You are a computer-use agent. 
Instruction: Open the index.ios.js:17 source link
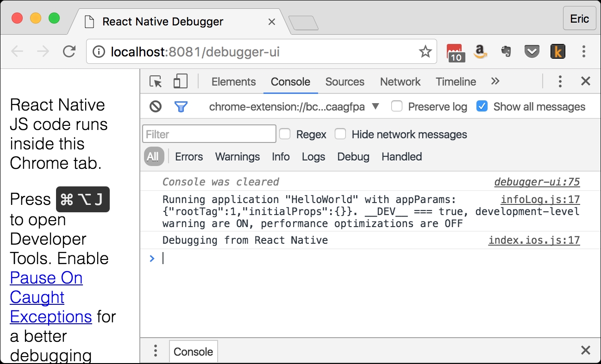click(534, 241)
